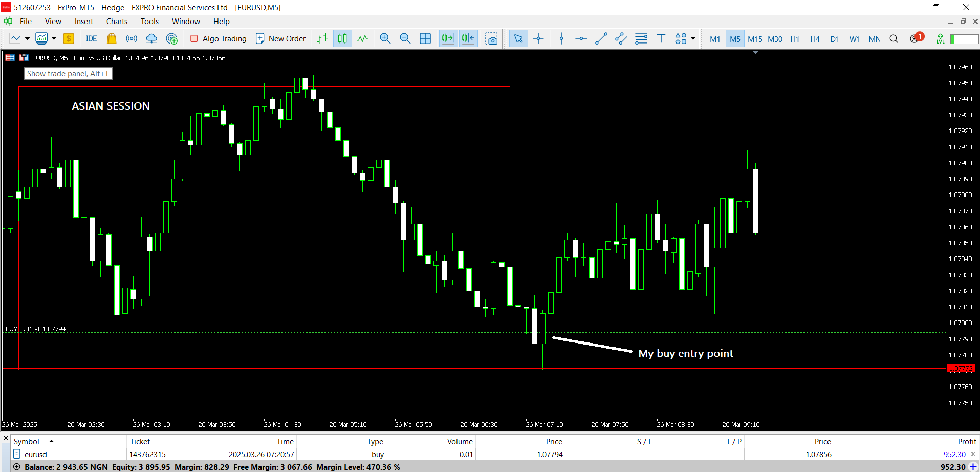Switch to the H1 timeframe
980x472 pixels.
(x=795, y=39)
